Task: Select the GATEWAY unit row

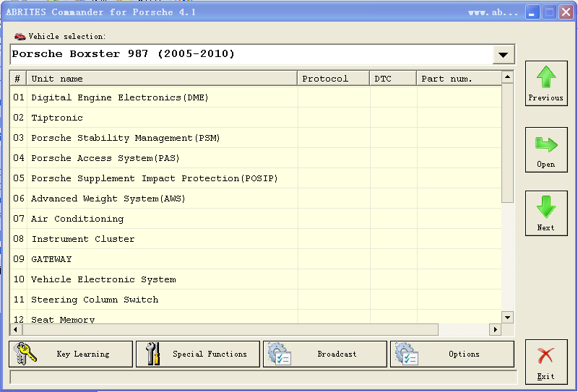Action: tap(256, 259)
